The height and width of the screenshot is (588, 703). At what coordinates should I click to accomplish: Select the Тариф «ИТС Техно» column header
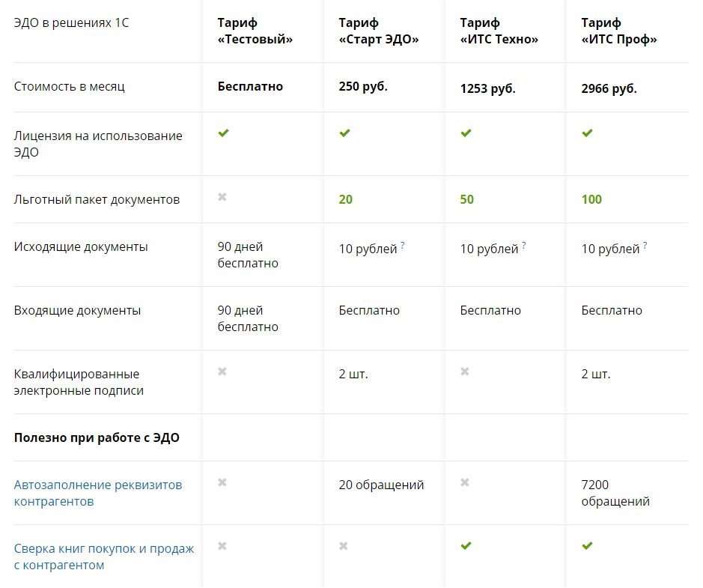coord(499,31)
